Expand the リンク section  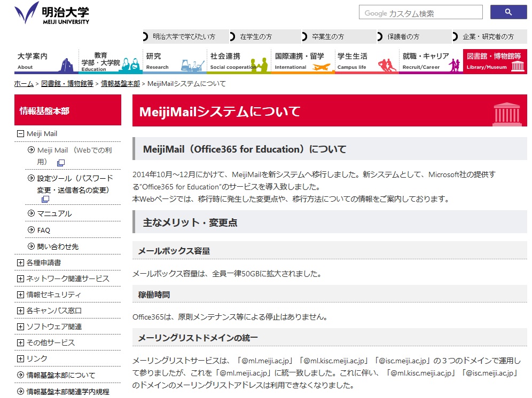[x=20, y=359]
